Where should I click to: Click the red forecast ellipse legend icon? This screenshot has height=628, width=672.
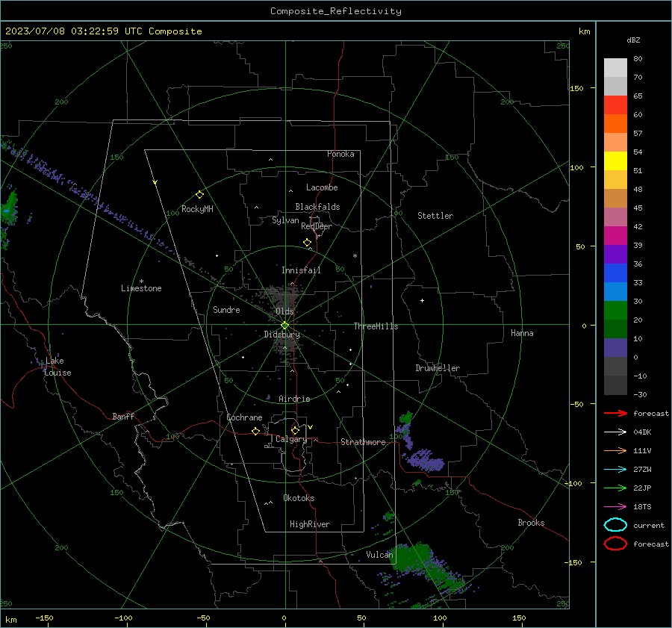pos(615,544)
